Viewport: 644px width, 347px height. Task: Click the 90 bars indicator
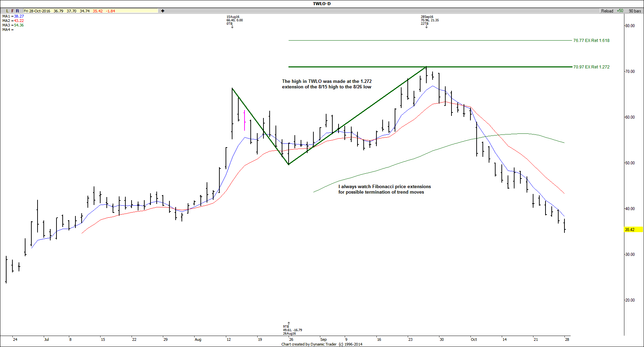pos(635,11)
